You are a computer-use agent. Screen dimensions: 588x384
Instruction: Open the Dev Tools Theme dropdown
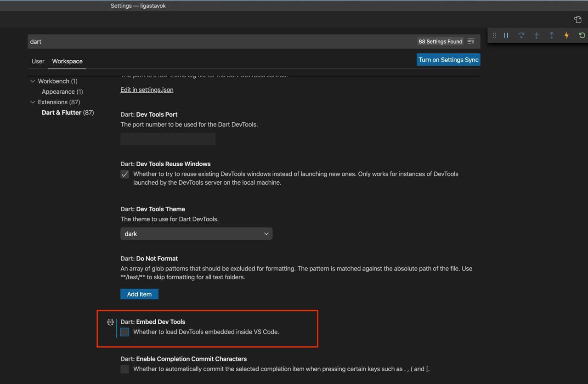coord(196,234)
